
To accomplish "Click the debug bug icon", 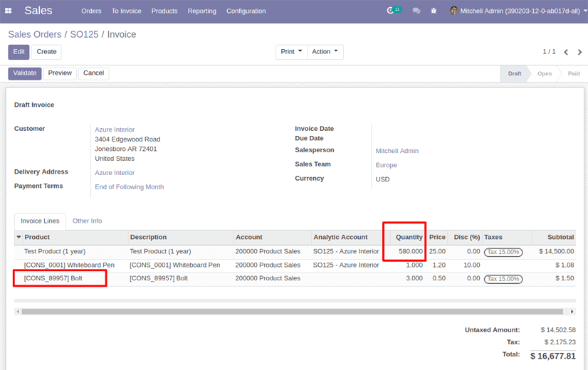I will coord(434,11).
